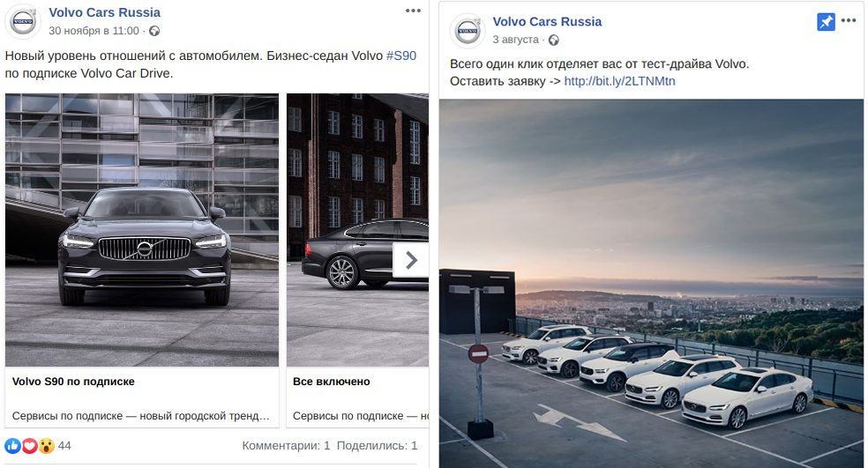
Task: Open Volvo Cars Russia page from right post
Action: click(x=547, y=21)
